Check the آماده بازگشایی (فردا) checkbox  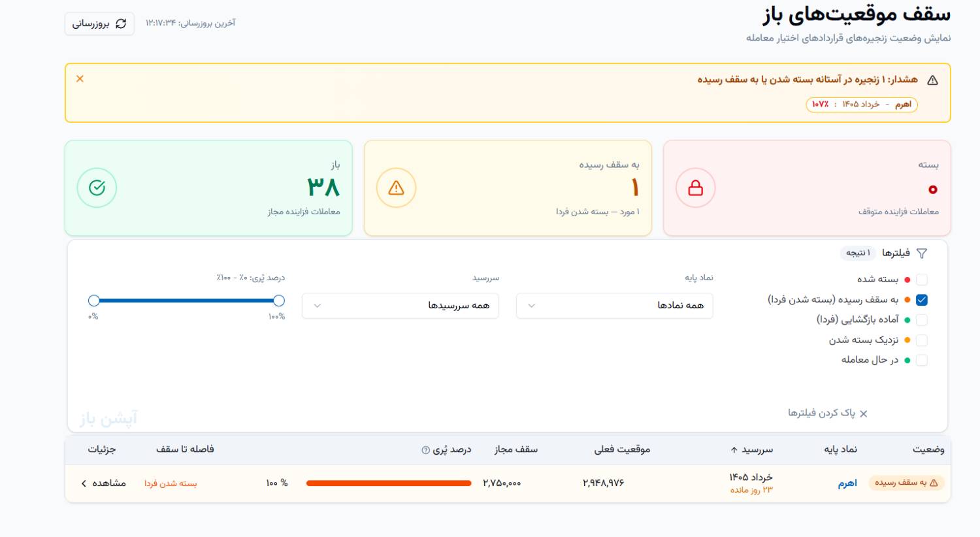(922, 320)
